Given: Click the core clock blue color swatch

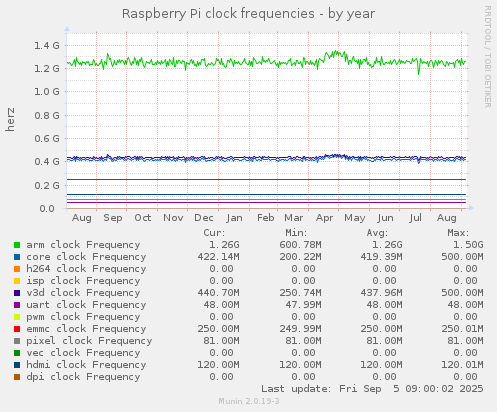Looking at the screenshot, I should [17, 257].
